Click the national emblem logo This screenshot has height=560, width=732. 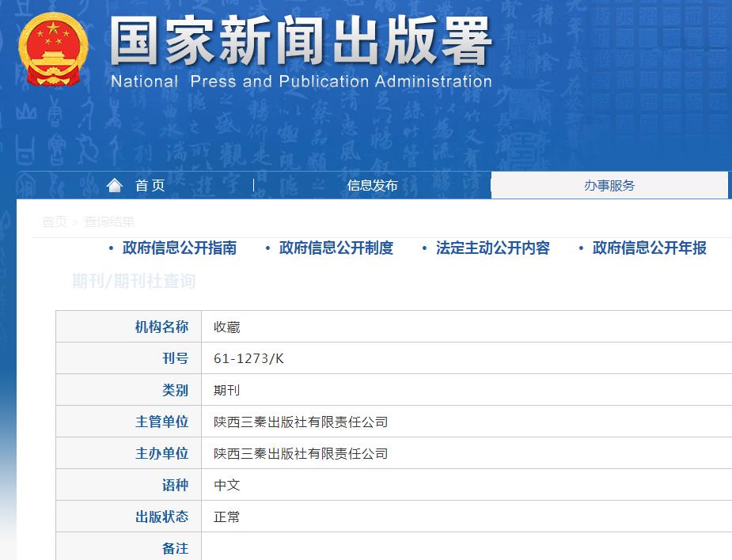pos(54,50)
